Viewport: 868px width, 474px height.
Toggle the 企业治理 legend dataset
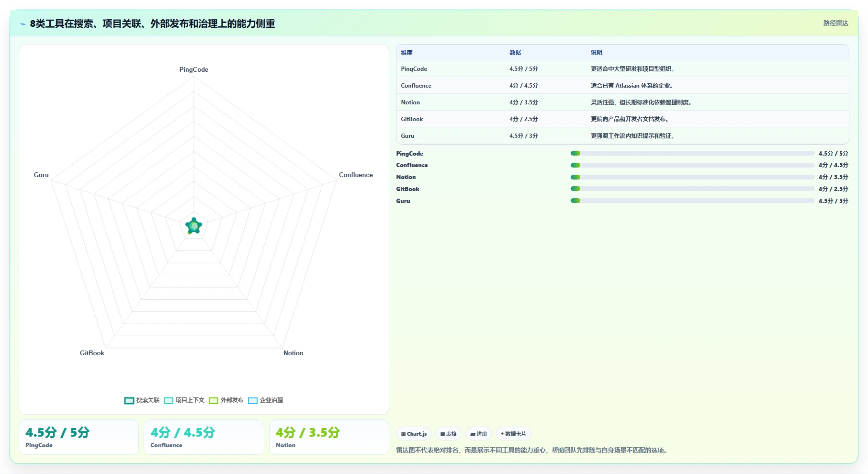[265, 400]
